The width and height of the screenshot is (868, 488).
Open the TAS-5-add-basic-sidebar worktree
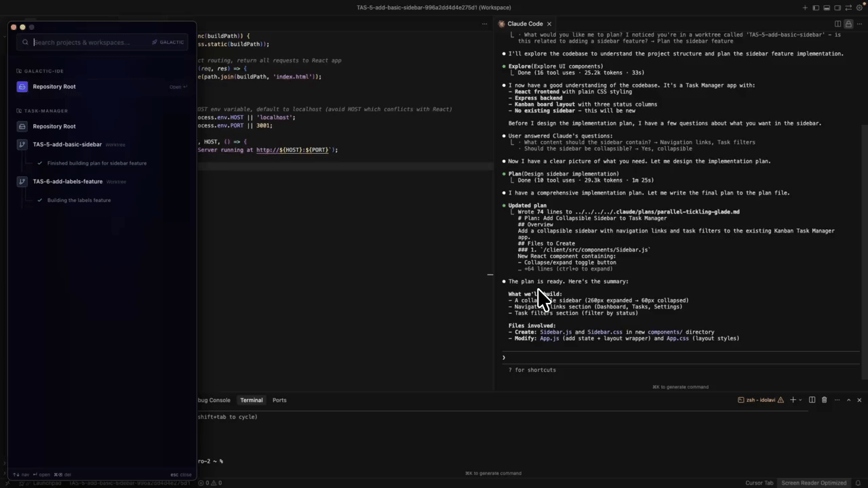67,144
